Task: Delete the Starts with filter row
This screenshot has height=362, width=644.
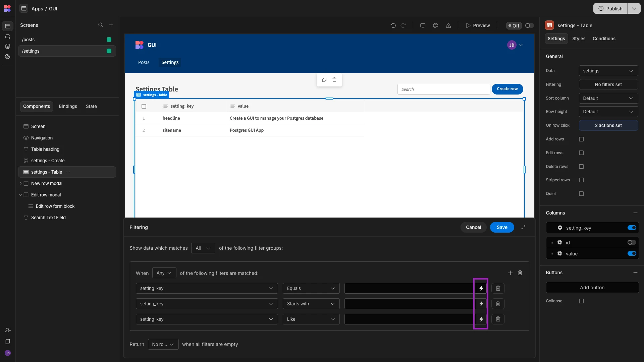Action: [x=498, y=304]
